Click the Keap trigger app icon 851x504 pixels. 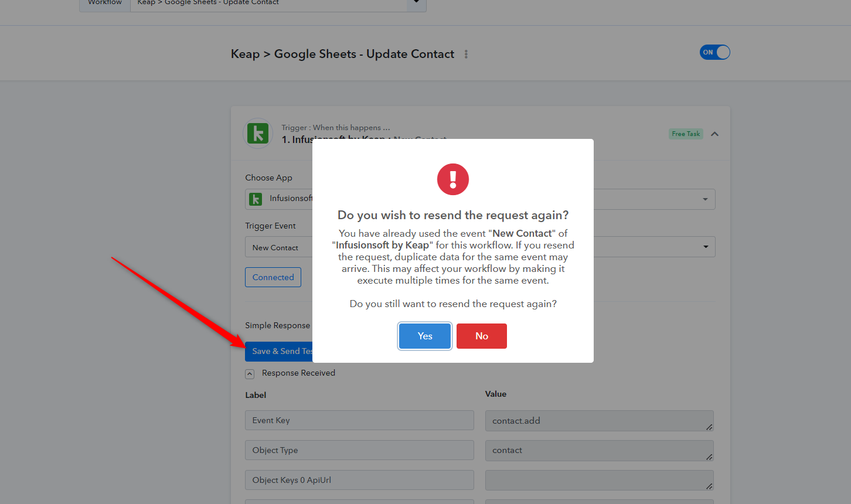point(258,134)
